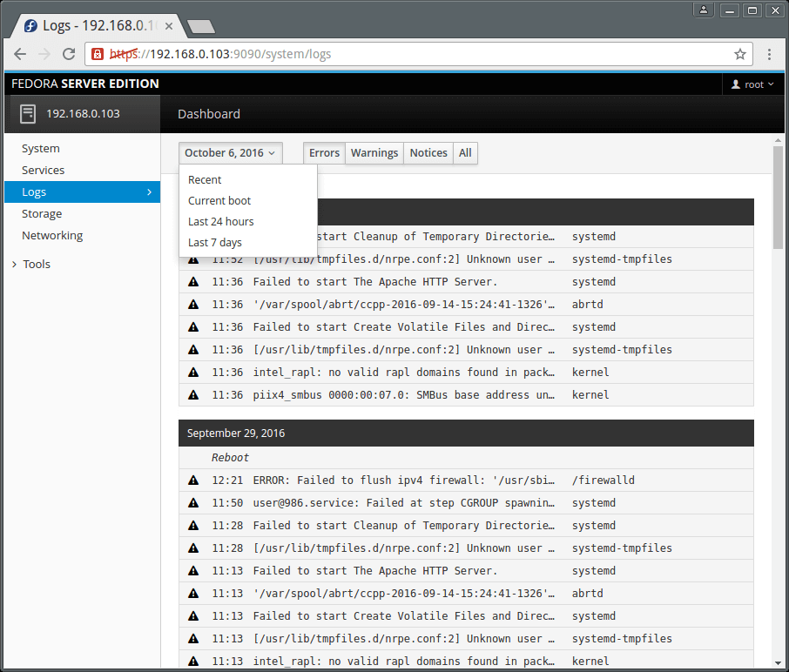This screenshot has height=672, width=789.
Task: Click the Chrome profile person icon
Action: click(704, 10)
